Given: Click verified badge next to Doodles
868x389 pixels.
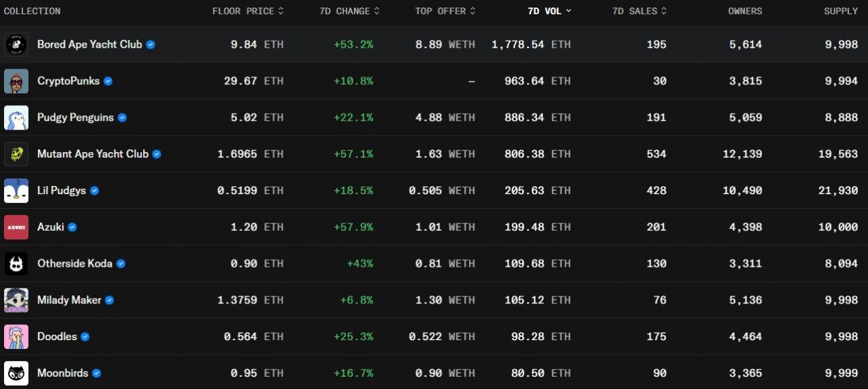Looking at the screenshot, I should 85,337.
